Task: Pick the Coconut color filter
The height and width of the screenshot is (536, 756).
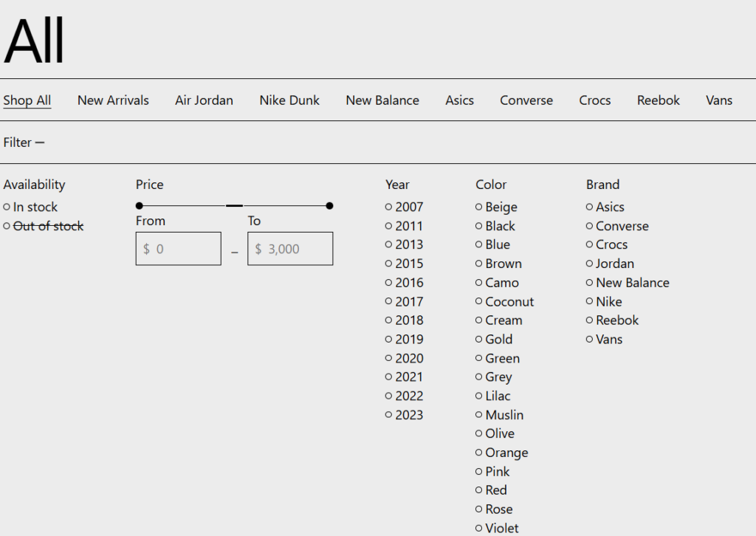Action: click(504, 302)
